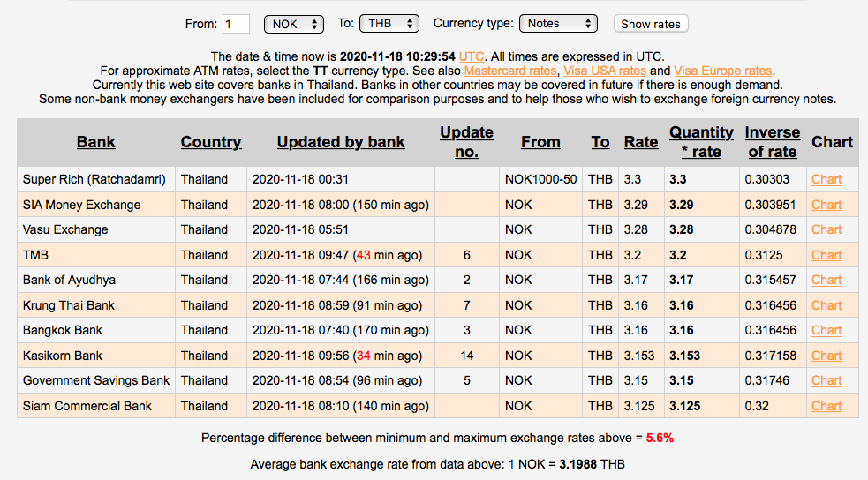Click the Show rates button
Image resolution: width=868 pixels, height=480 pixels.
click(x=651, y=24)
